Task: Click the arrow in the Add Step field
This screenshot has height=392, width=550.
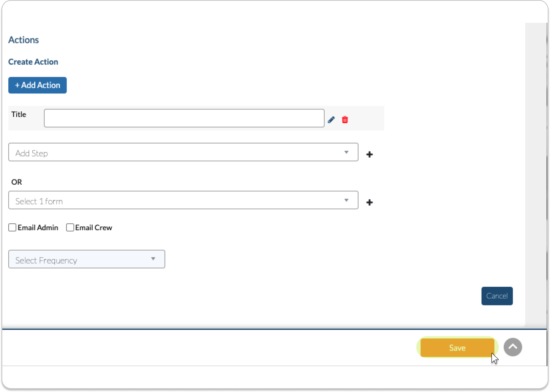Action: pyautogui.click(x=346, y=152)
